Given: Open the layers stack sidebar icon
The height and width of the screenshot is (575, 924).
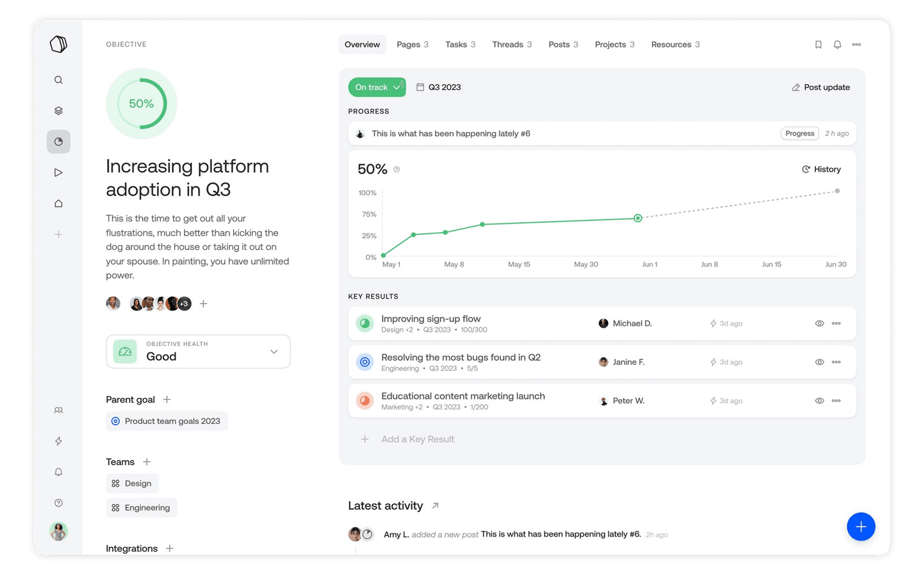Looking at the screenshot, I should click(59, 111).
